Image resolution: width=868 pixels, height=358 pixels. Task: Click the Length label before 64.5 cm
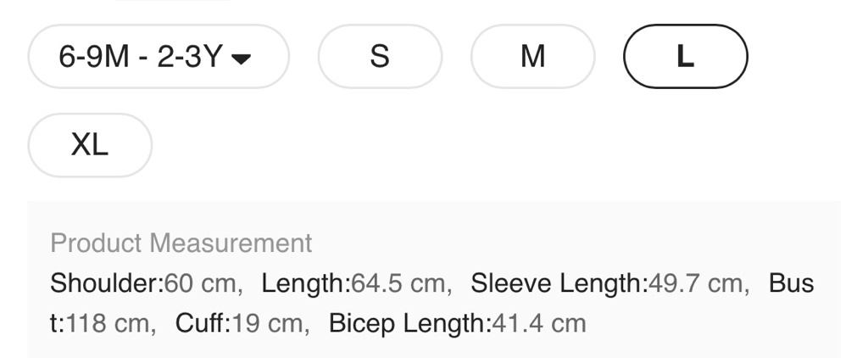click(305, 283)
